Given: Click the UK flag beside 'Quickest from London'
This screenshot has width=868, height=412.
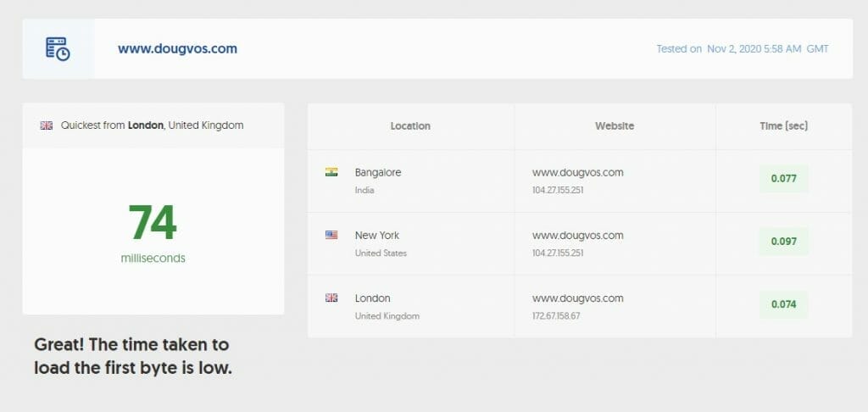Looking at the screenshot, I should (47, 125).
